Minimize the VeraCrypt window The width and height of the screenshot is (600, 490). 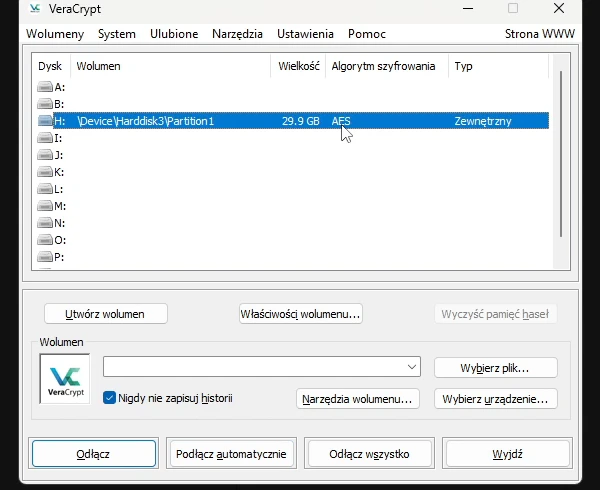click(468, 8)
